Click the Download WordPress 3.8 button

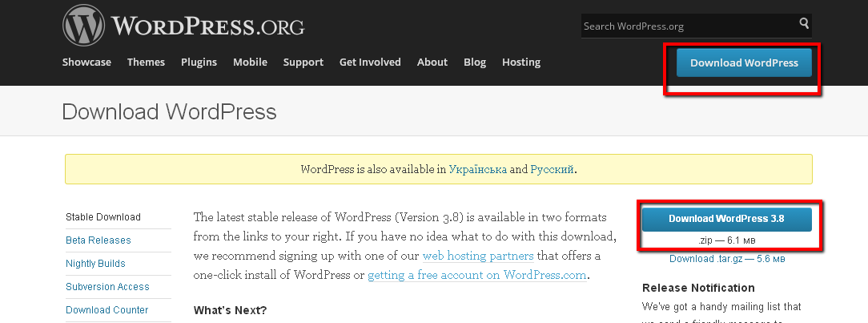coord(727,219)
